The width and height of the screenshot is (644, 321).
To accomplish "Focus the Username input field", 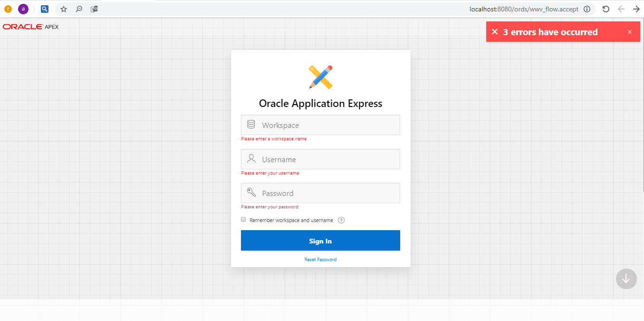I will [x=328, y=159].
